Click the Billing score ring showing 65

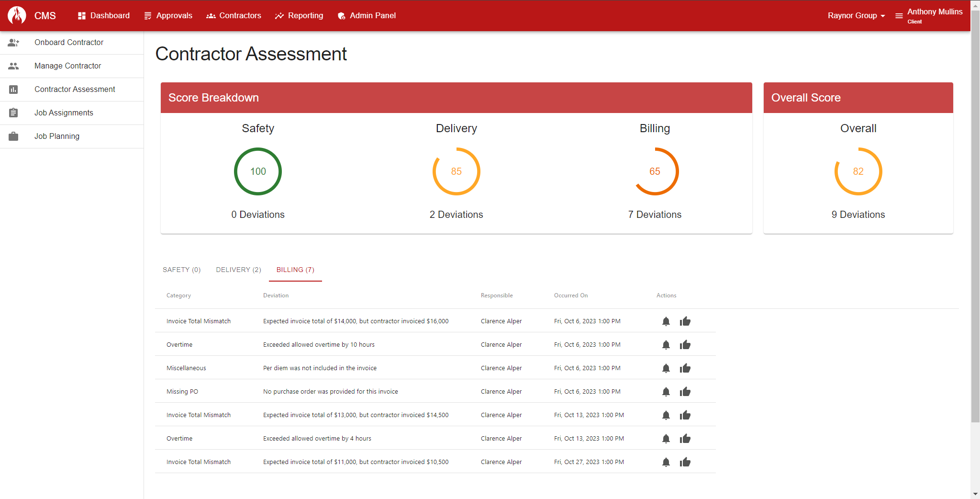(x=655, y=171)
